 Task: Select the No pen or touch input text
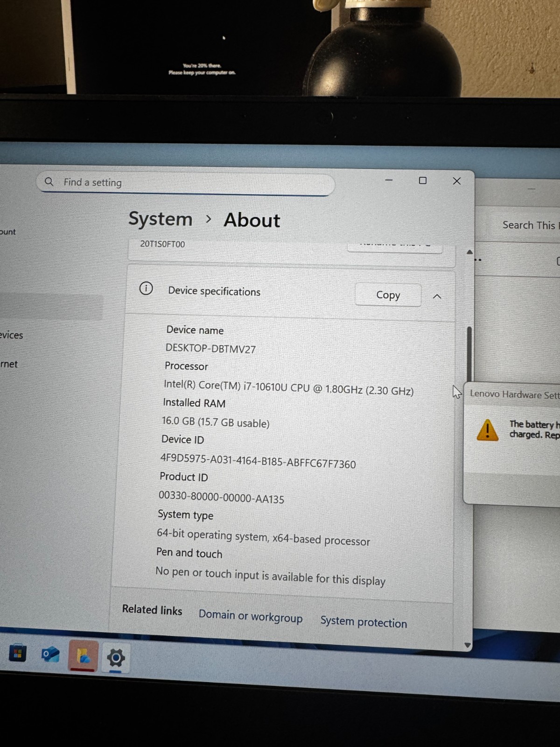click(x=271, y=576)
